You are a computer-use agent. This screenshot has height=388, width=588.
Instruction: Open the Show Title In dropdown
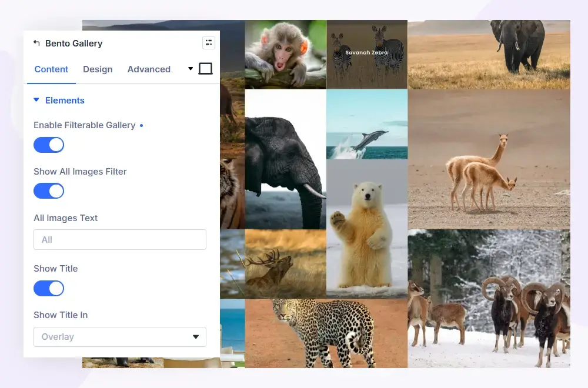click(120, 337)
